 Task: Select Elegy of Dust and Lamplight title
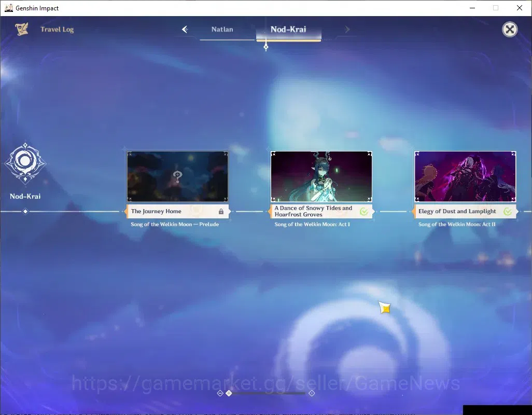pyautogui.click(x=457, y=211)
